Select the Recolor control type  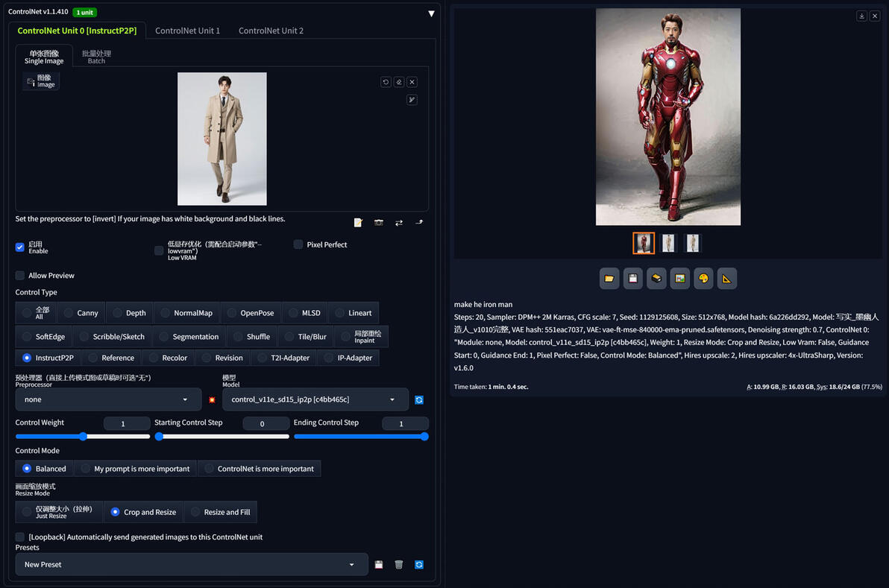pyautogui.click(x=169, y=358)
